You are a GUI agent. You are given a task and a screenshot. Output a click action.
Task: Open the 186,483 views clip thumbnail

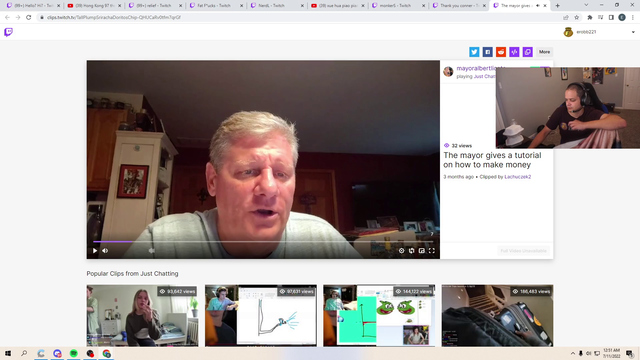pos(497,316)
